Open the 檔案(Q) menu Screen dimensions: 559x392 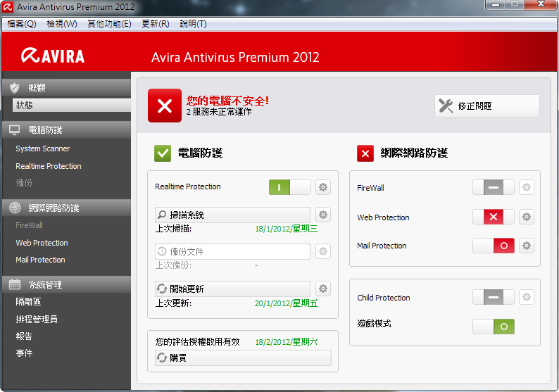click(x=22, y=24)
